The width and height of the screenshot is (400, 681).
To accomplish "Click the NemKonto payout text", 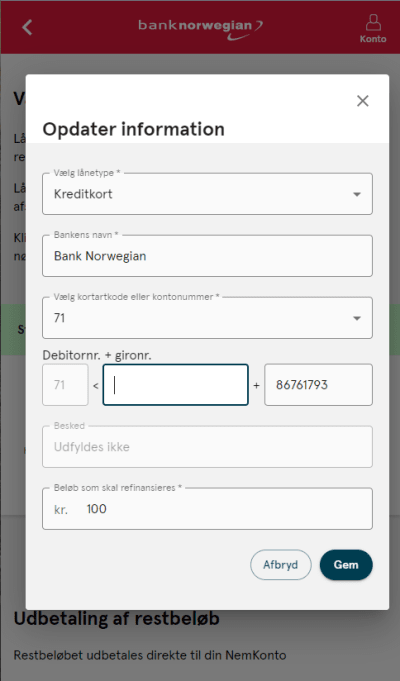I will (x=150, y=655).
